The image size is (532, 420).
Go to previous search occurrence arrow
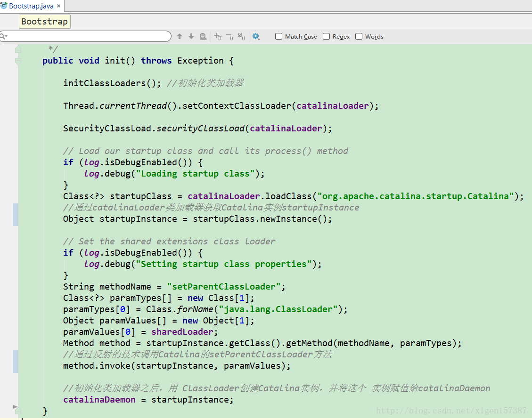pos(180,36)
